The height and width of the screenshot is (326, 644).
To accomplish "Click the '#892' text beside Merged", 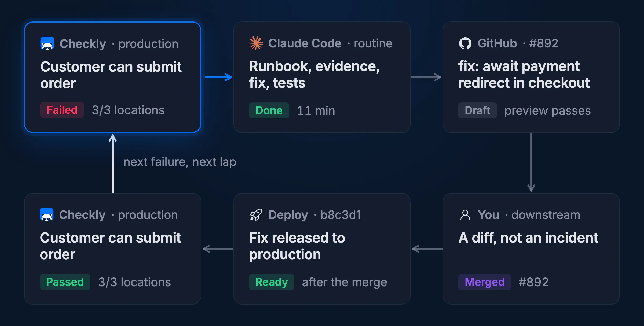I will click(533, 282).
